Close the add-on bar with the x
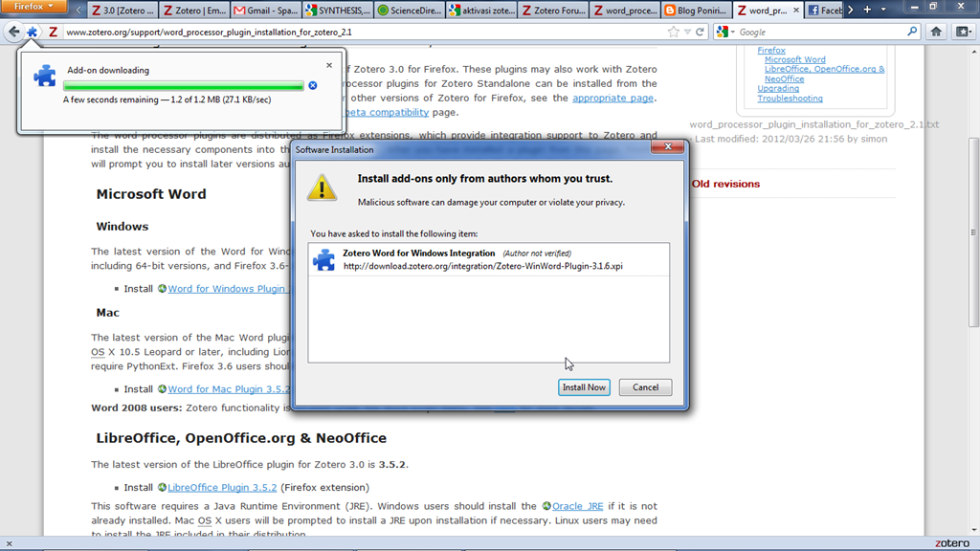 tap(9, 544)
